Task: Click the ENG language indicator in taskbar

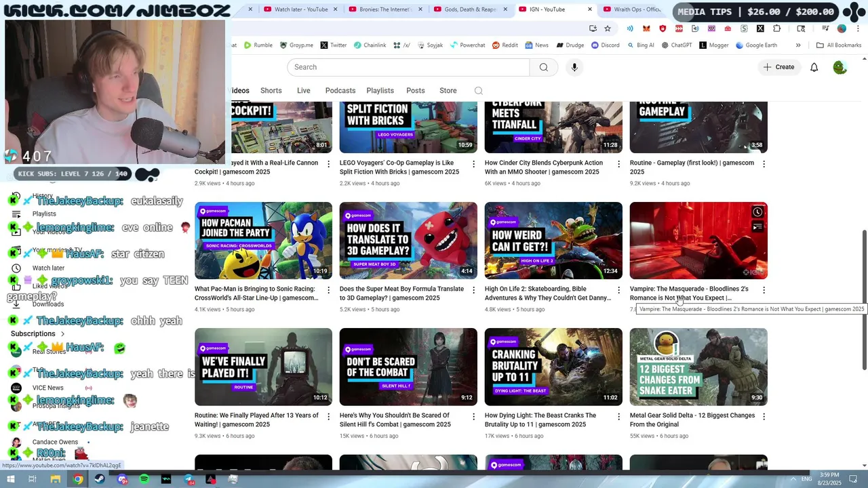Action: point(806,479)
